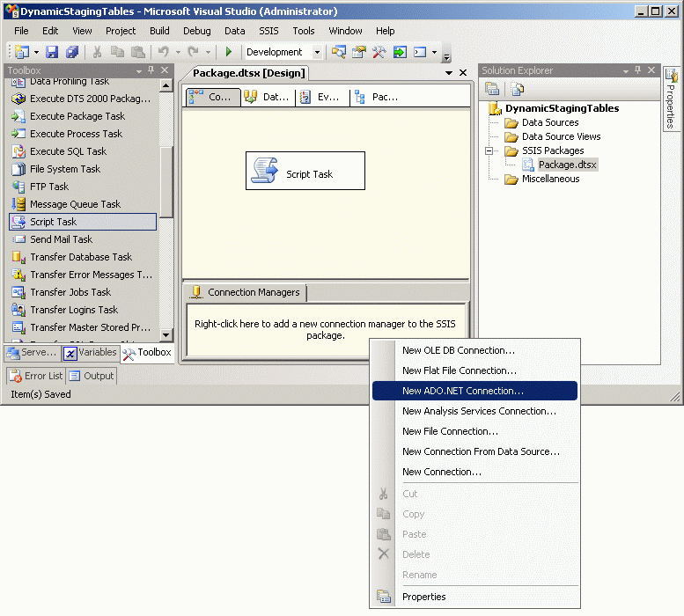Open the Project menu
The height and width of the screenshot is (616, 684).
click(x=121, y=31)
